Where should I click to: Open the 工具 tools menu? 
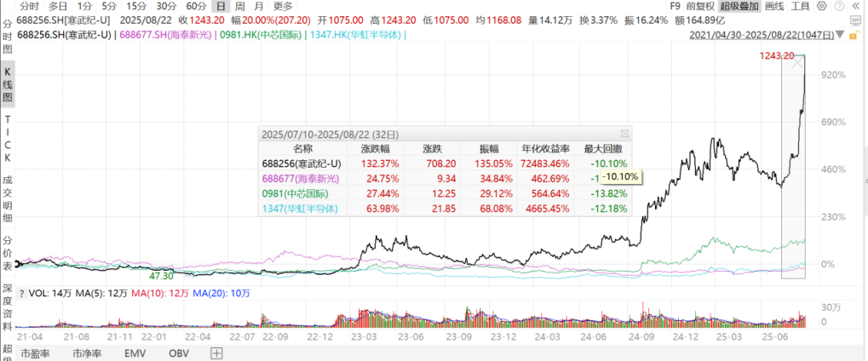coord(800,7)
